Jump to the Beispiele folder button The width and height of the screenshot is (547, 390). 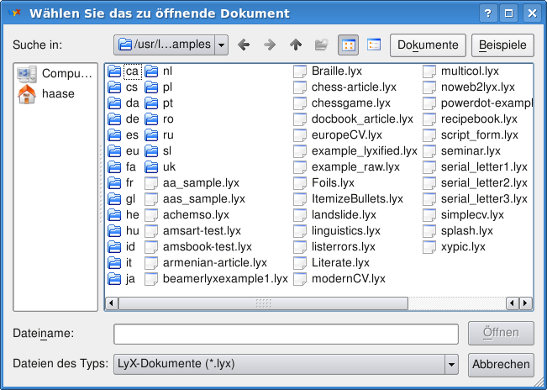coord(502,45)
